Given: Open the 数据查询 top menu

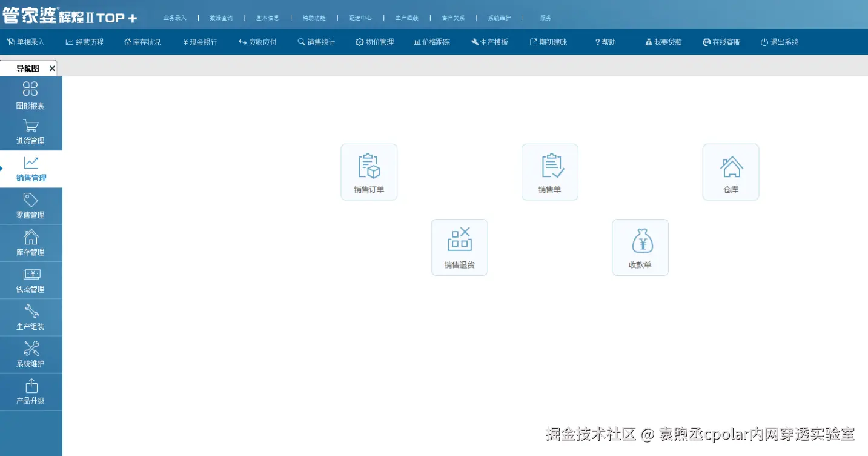Looking at the screenshot, I should (x=221, y=18).
